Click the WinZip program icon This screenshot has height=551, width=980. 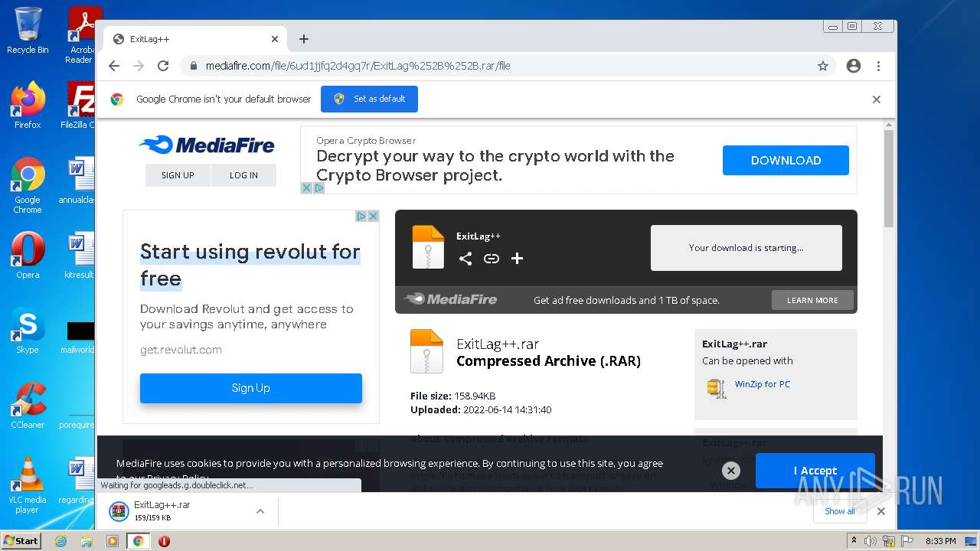click(x=717, y=388)
